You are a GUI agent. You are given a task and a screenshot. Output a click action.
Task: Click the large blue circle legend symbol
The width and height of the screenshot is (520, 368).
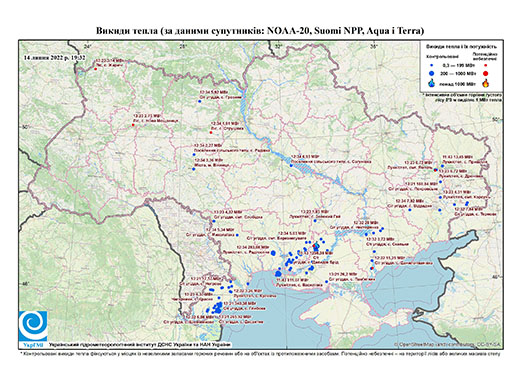pyautogui.click(x=432, y=73)
